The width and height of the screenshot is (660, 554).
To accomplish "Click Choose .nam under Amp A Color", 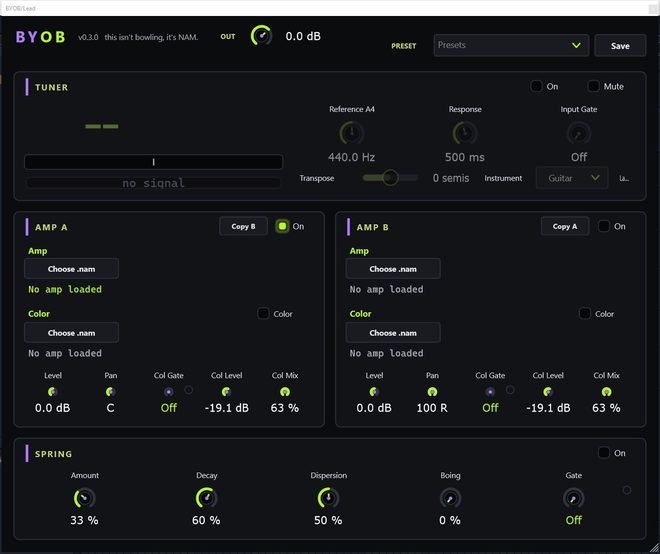I will point(71,333).
